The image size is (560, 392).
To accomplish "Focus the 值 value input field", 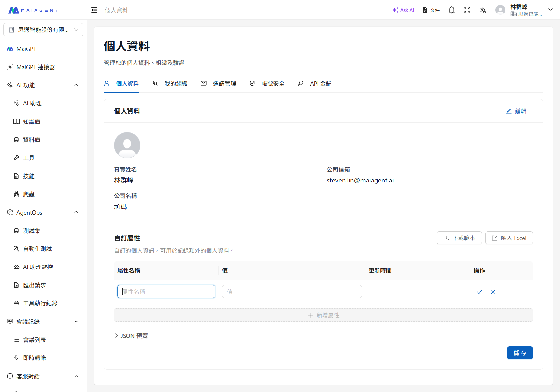I will coord(292,292).
